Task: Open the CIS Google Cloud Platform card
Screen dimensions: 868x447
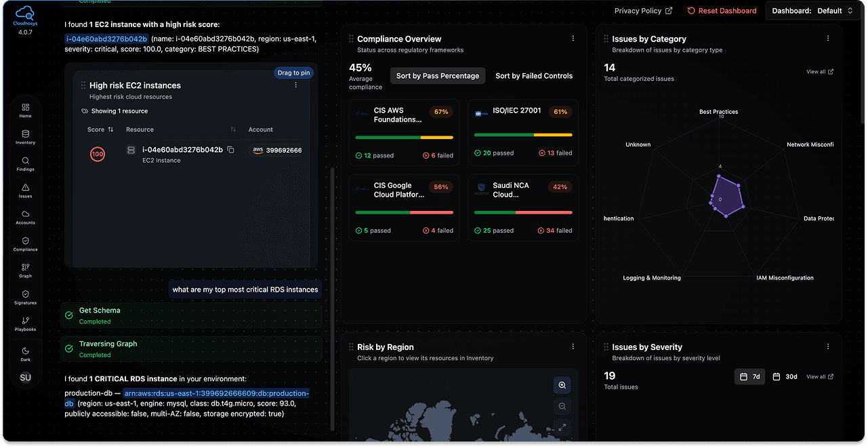Action: pyautogui.click(x=405, y=207)
